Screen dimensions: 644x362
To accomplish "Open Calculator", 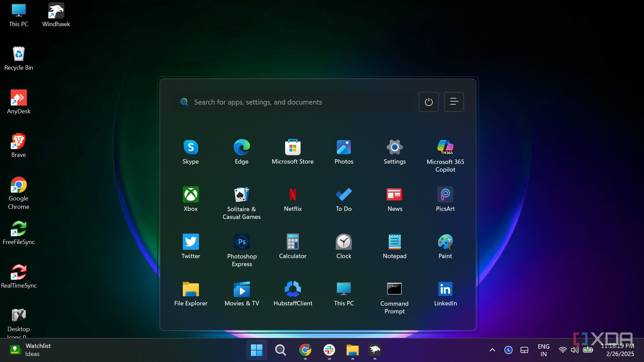I will (292, 246).
